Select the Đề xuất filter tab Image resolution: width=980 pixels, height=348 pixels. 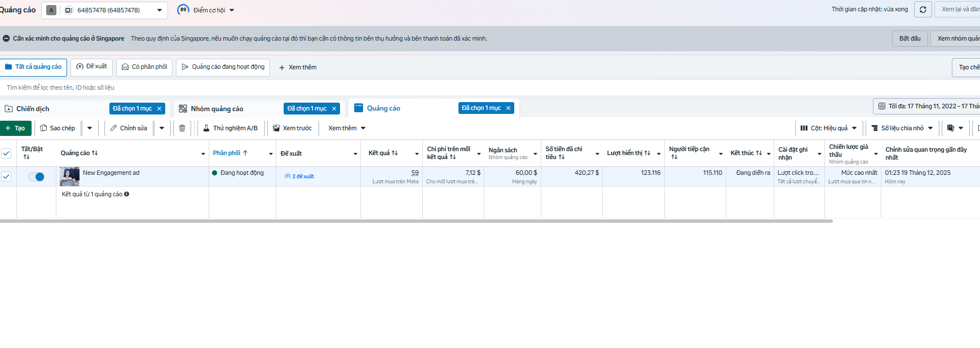pos(91,67)
